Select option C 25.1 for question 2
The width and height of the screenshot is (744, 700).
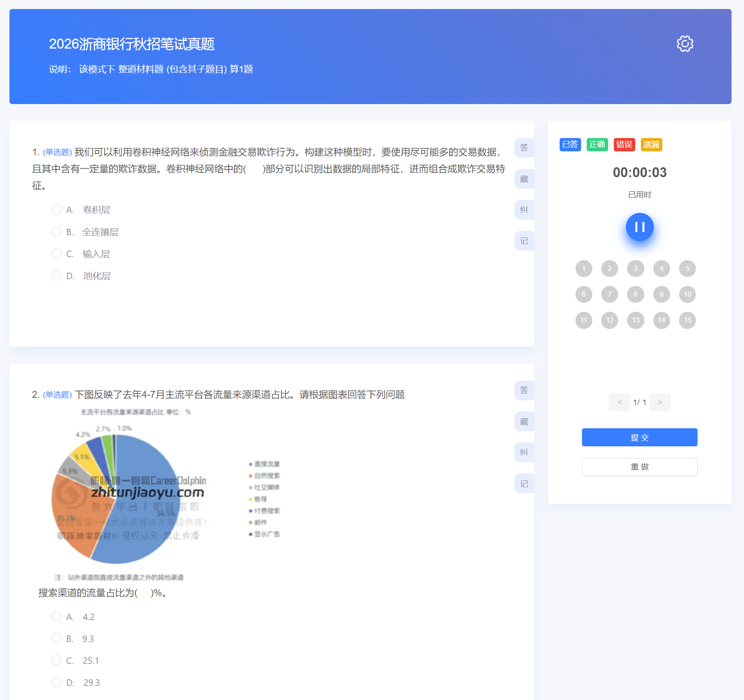pyautogui.click(x=56, y=660)
